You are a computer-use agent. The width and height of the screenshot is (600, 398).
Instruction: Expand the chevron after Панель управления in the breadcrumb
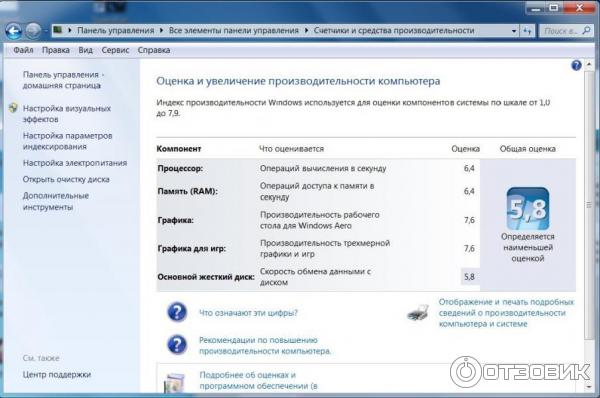[161, 30]
